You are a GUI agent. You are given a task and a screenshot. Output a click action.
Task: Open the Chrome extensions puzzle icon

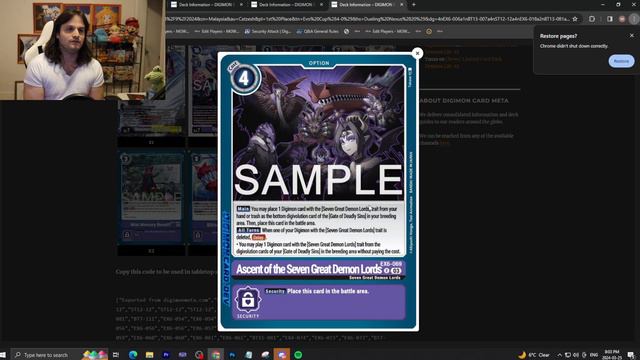click(592, 19)
